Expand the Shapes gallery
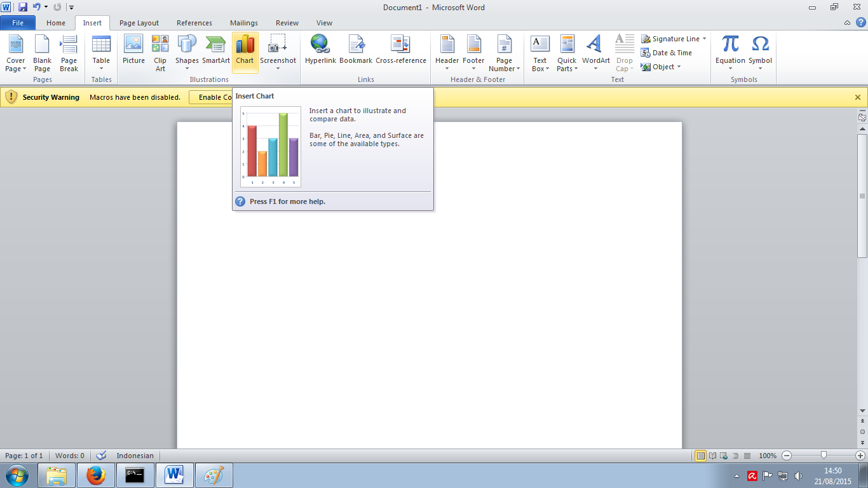Viewport: 868px width, 488px height. 187,53
